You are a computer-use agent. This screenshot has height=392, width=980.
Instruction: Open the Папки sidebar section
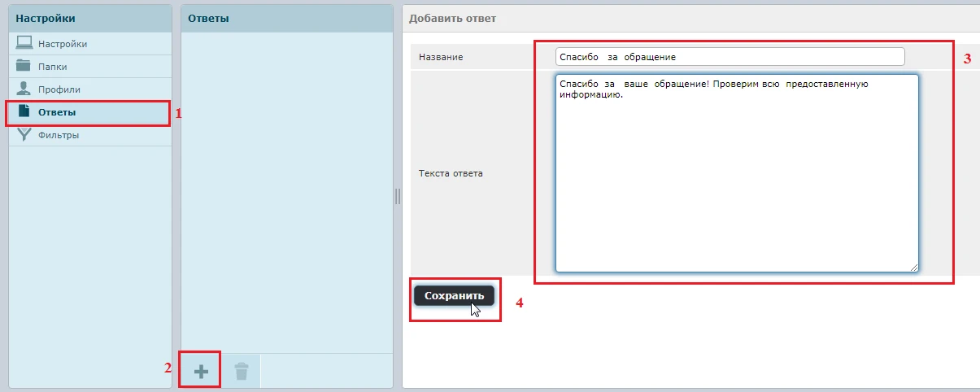[53, 67]
